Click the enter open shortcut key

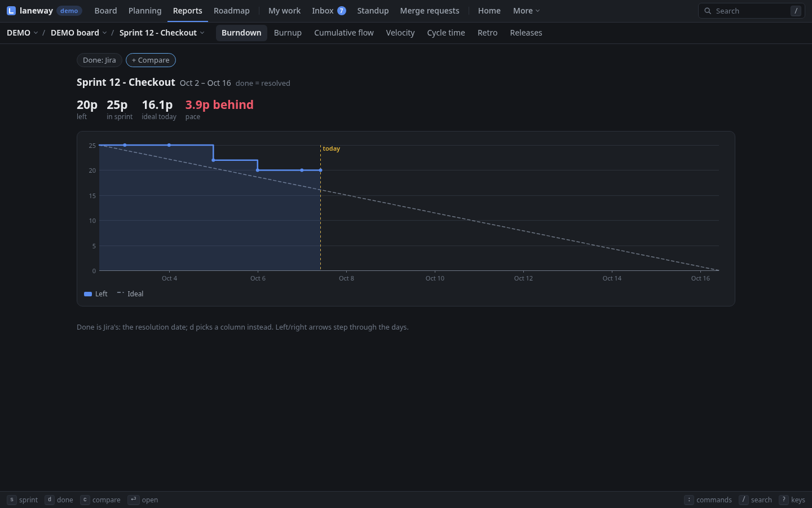click(x=133, y=500)
